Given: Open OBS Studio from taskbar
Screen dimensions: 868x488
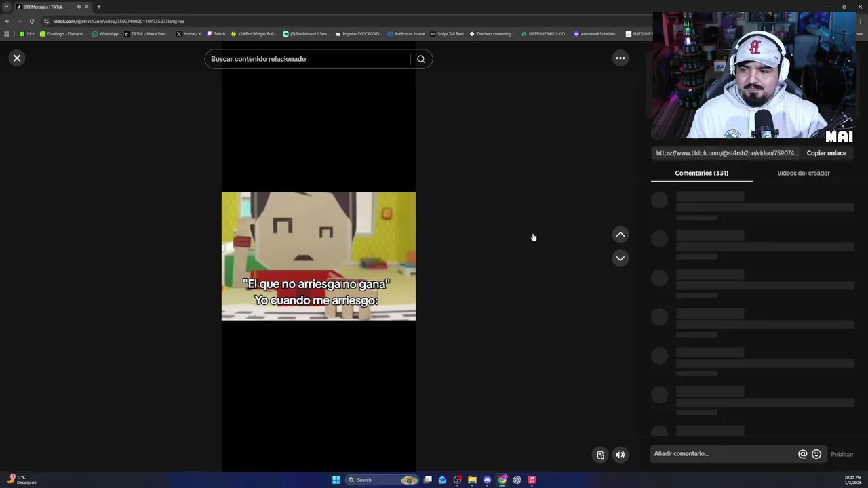Looking at the screenshot, I should (x=458, y=480).
